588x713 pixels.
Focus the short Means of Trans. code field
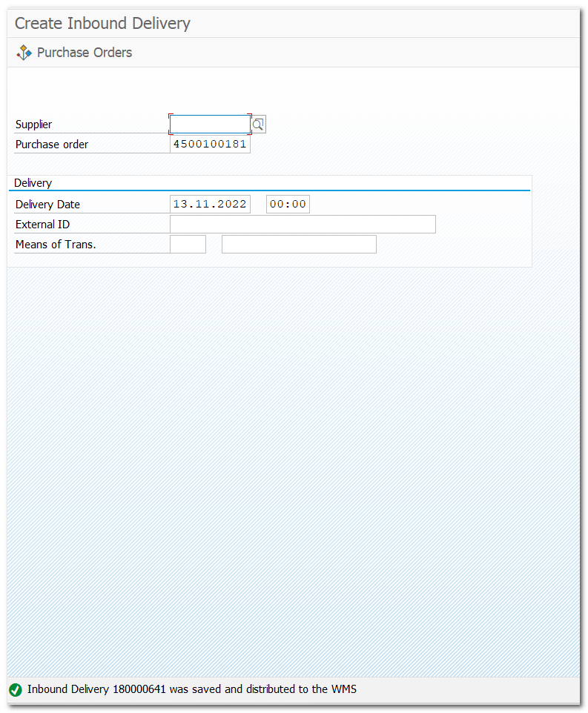click(x=188, y=245)
